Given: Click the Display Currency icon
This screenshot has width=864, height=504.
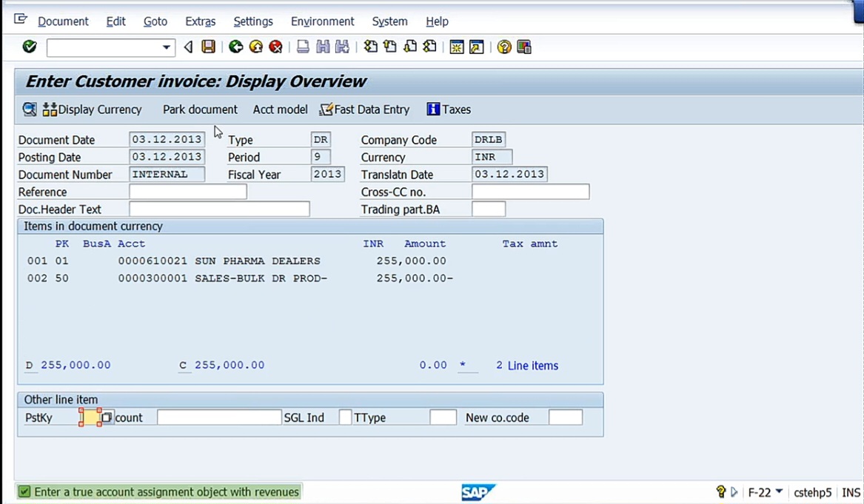Looking at the screenshot, I should (x=50, y=109).
